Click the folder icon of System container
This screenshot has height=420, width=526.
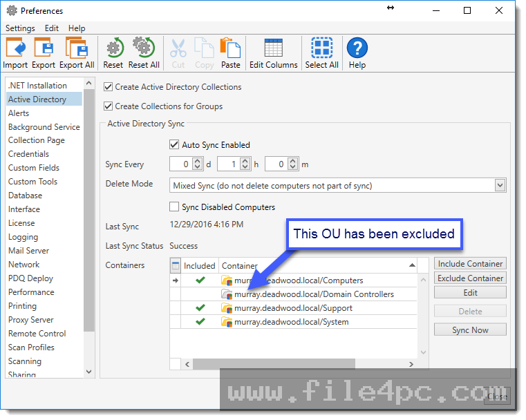227,321
